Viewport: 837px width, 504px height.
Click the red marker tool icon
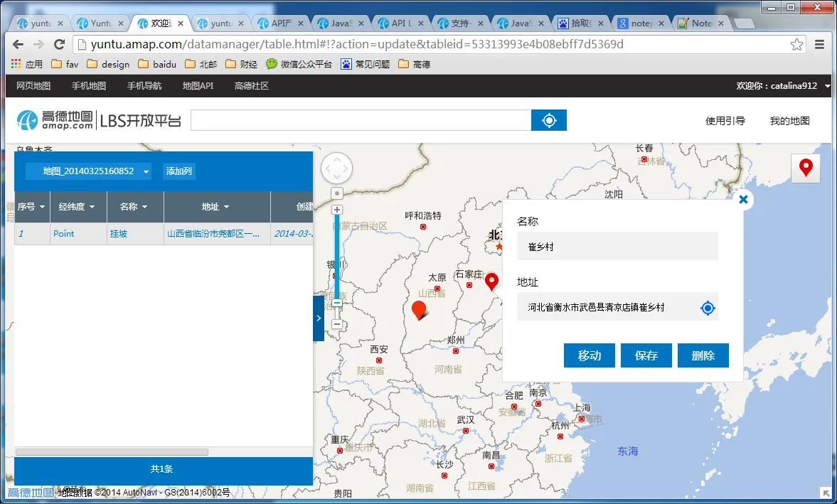click(x=805, y=168)
